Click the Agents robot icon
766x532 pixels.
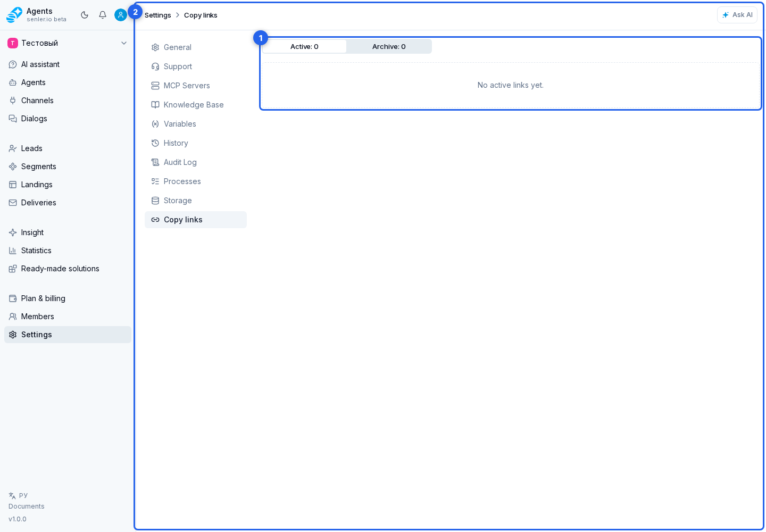pyautogui.click(x=13, y=82)
